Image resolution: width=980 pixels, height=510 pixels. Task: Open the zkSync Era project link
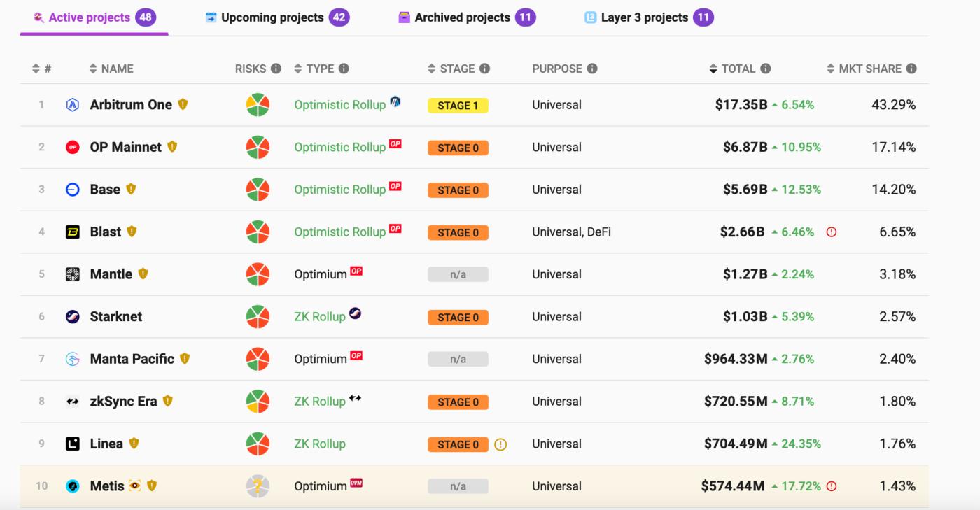coord(123,402)
